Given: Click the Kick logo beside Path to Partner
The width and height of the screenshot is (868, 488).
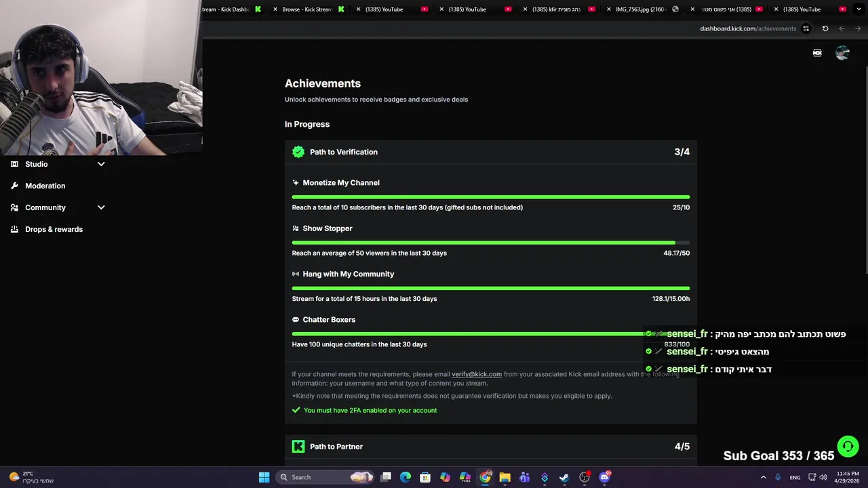Looking at the screenshot, I should (x=298, y=446).
